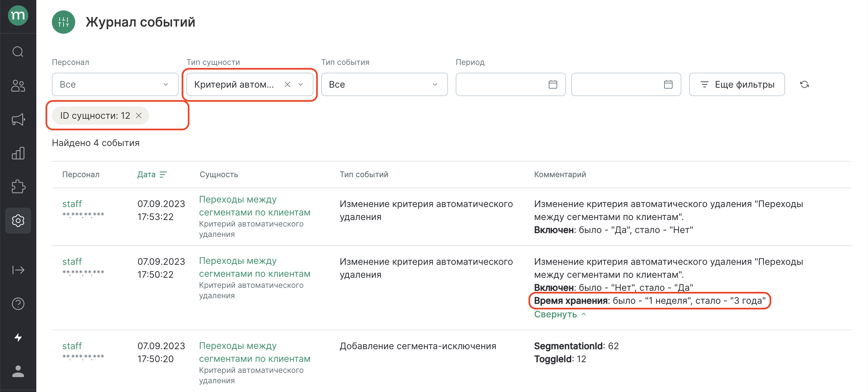The image size is (868, 392).
Task: Open the help question mark icon
Action: point(18,304)
